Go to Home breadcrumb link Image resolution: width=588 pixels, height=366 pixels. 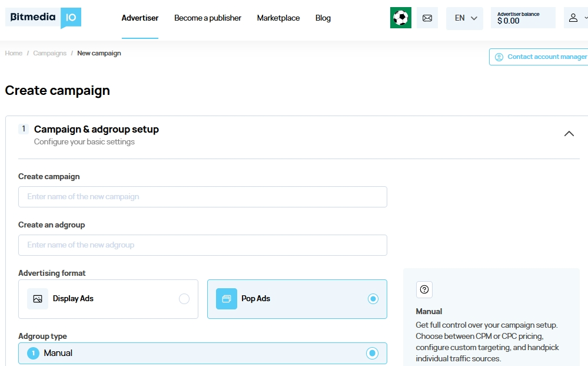pyautogui.click(x=14, y=53)
